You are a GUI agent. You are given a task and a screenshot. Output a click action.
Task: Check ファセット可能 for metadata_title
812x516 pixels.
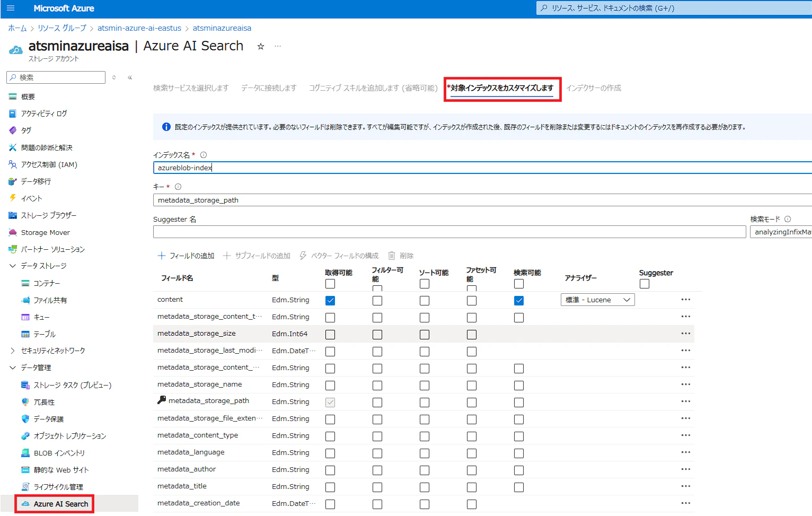472,487
